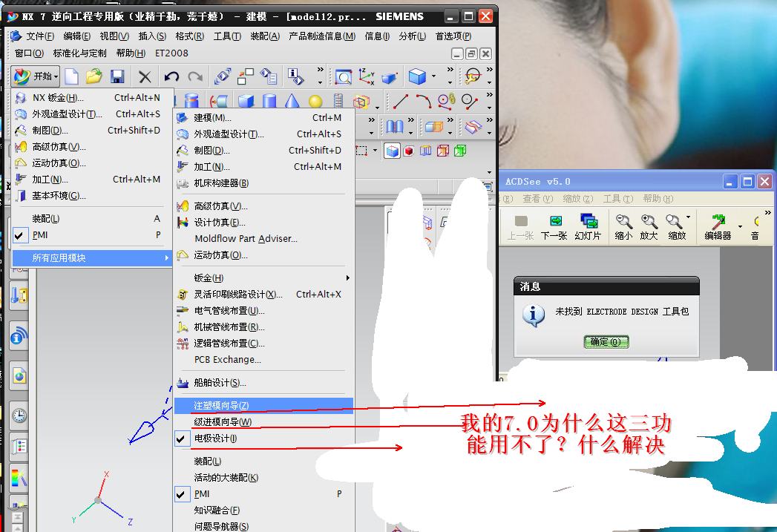The height and width of the screenshot is (532, 777).
Task: Select 机床构建器(B) menu entry
Action: [x=263, y=183]
